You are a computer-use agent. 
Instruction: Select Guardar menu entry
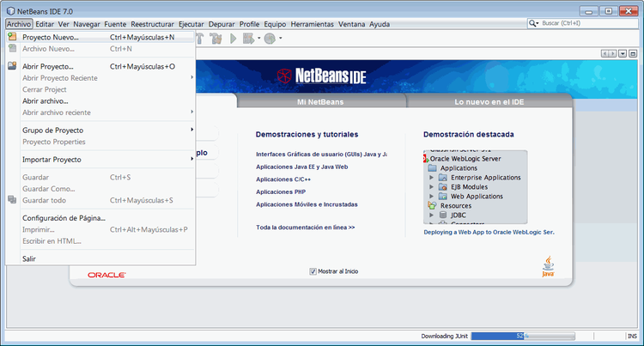point(100,178)
